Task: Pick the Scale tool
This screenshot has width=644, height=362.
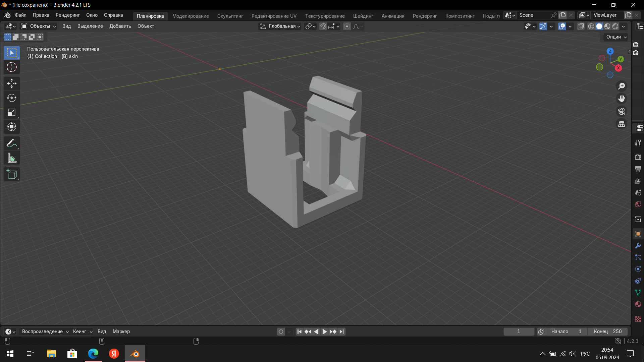Action: tap(12, 113)
